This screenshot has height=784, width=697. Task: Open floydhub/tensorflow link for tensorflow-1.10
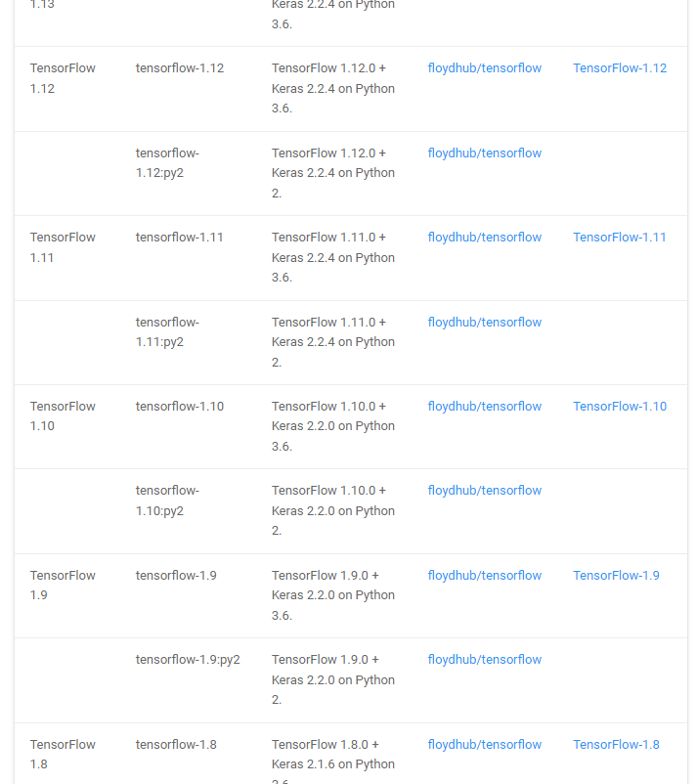click(484, 407)
